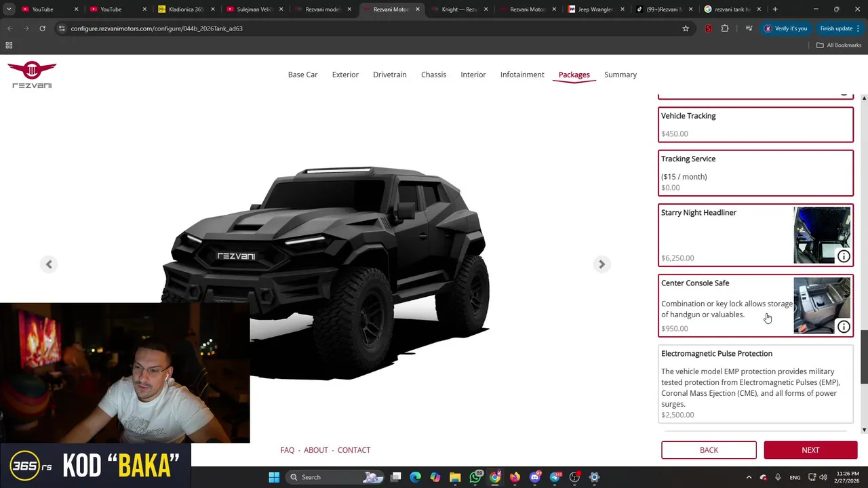Open tab search dropdown
868x488 pixels.
[x=9, y=9]
